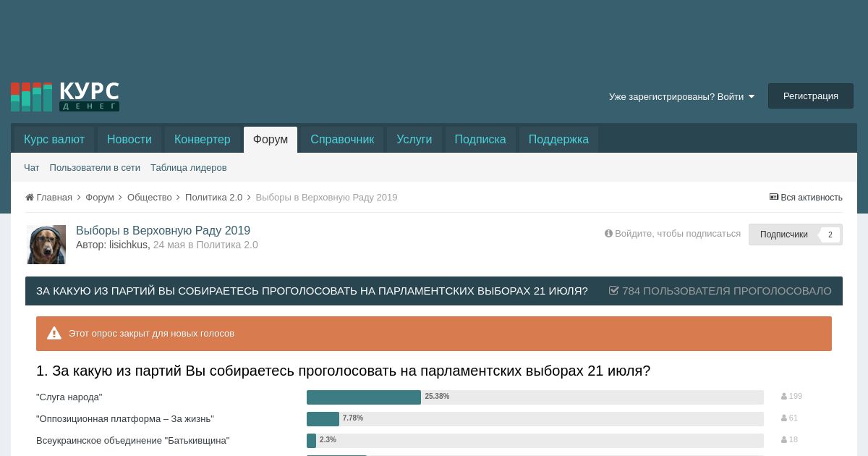This screenshot has width=868, height=456.
Task: Click voter icon next to 61 count
Action: (784, 418)
